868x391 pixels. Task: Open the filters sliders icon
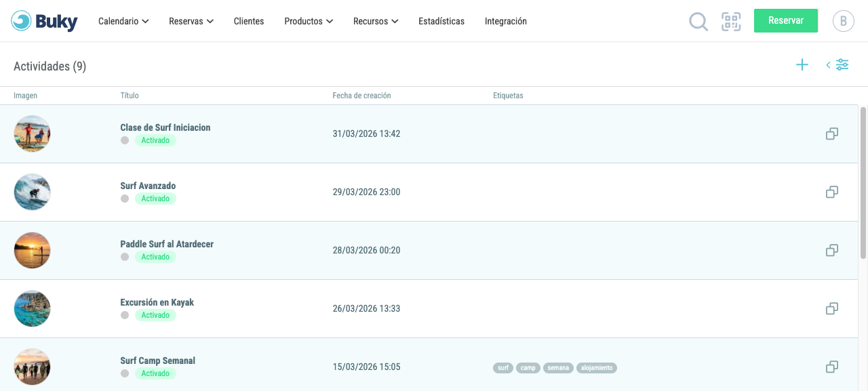842,65
